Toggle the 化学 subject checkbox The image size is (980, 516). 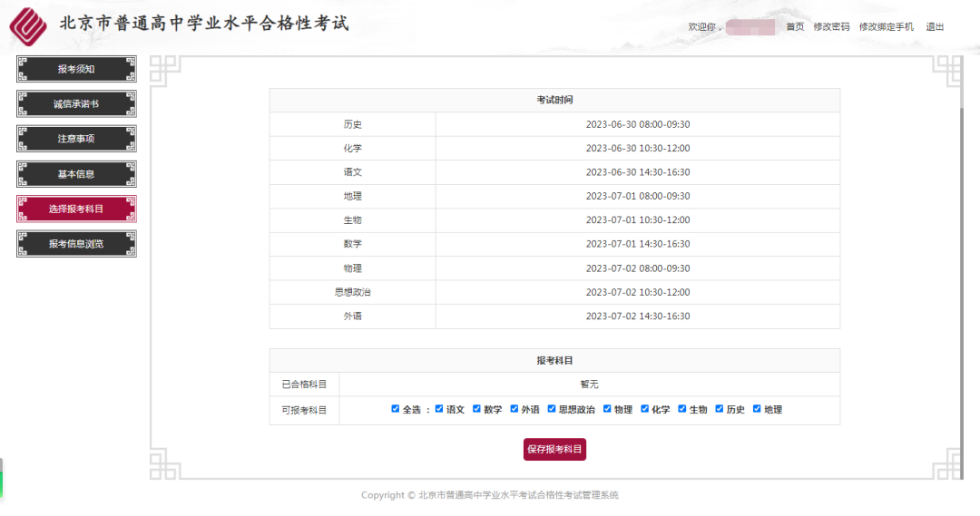coord(644,409)
